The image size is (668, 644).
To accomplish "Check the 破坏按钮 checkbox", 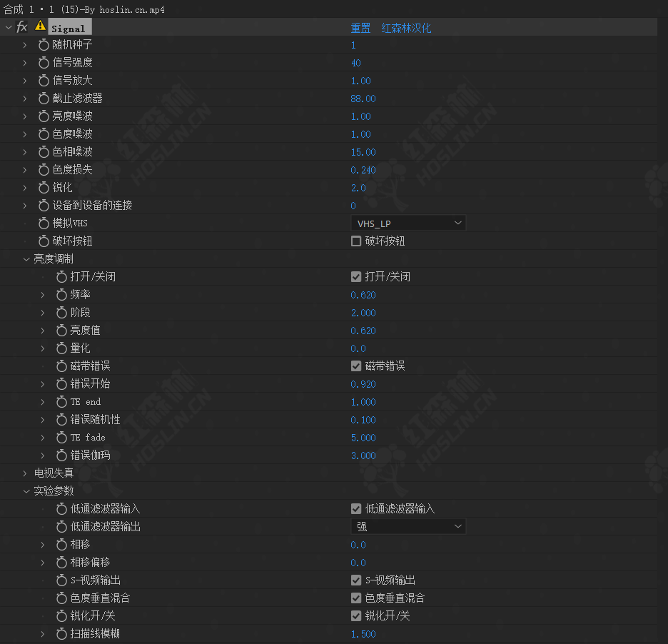I will click(x=356, y=241).
